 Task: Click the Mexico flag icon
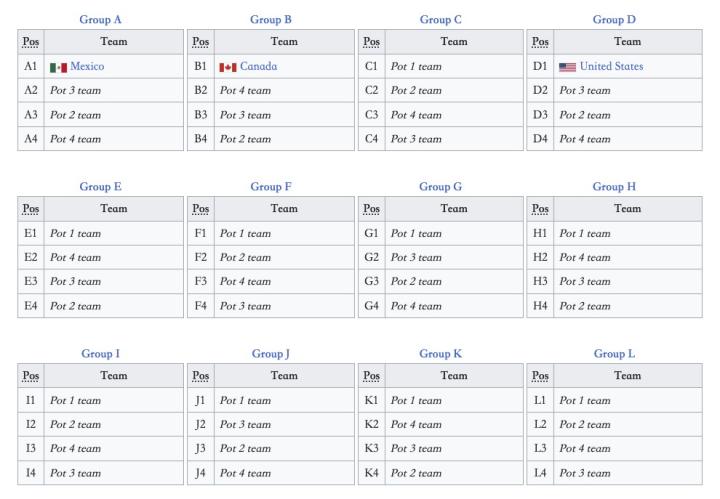[58, 67]
